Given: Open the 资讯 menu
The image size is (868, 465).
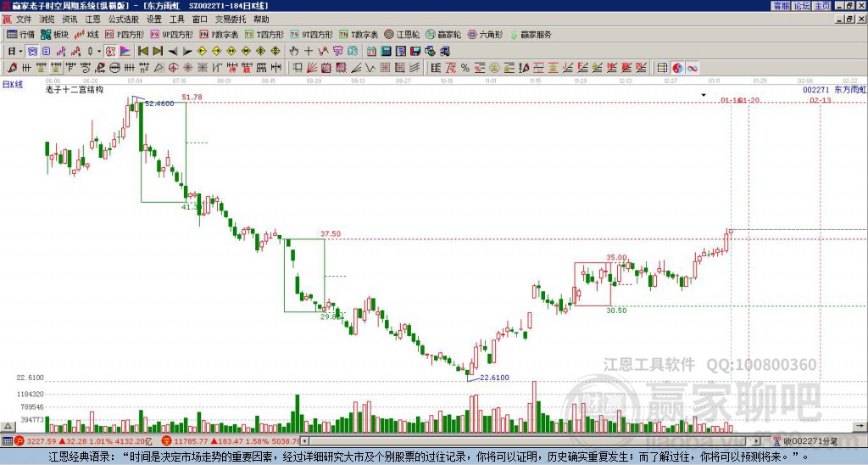Looking at the screenshot, I should [70, 20].
